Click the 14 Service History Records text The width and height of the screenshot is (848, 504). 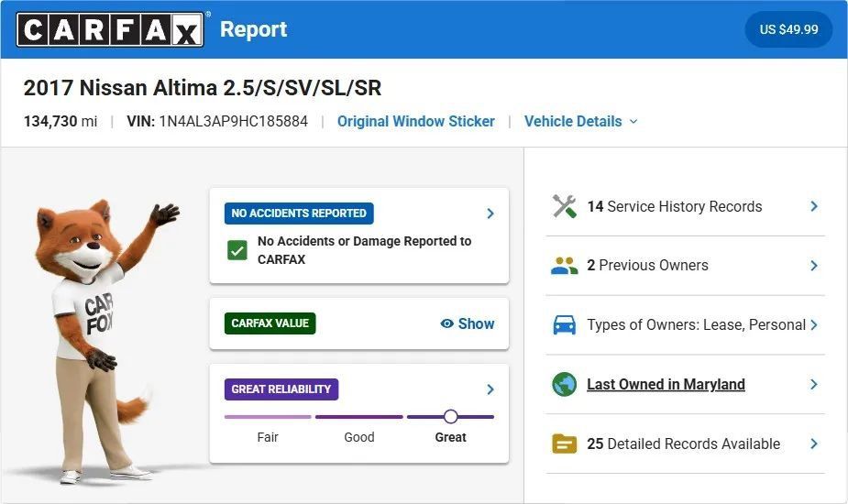[x=675, y=206]
